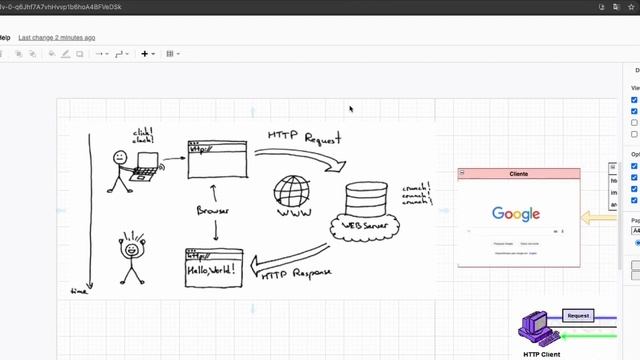This screenshot has height=360, width=640.
Task: Select the partially visible table shape beside Cliente
Action: pos(612,186)
